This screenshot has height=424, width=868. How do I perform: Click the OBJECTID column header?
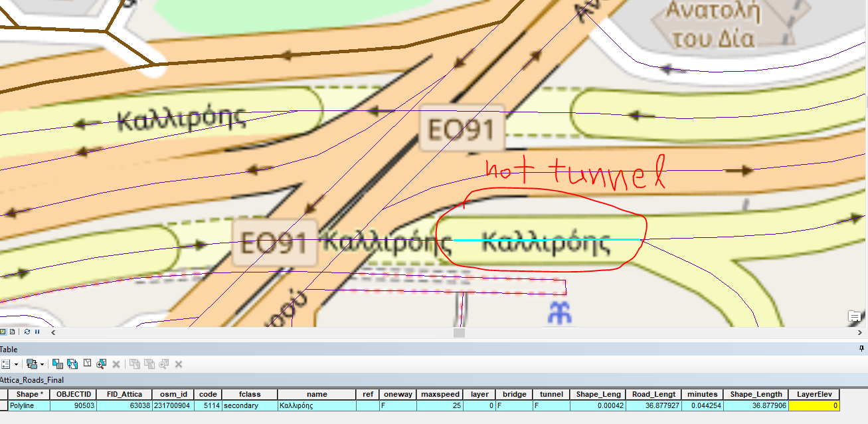[x=74, y=394]
